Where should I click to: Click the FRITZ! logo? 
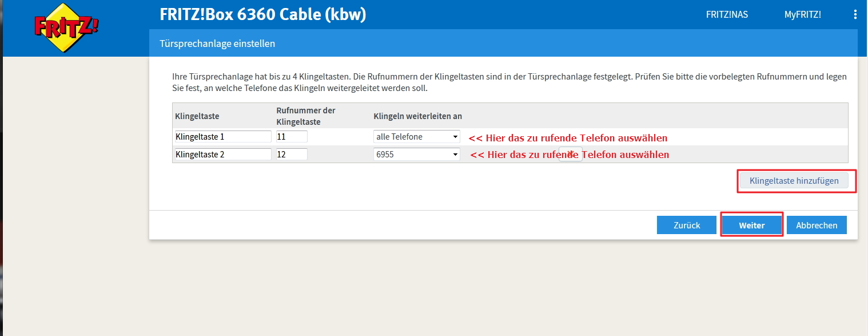tap(66, 29)
